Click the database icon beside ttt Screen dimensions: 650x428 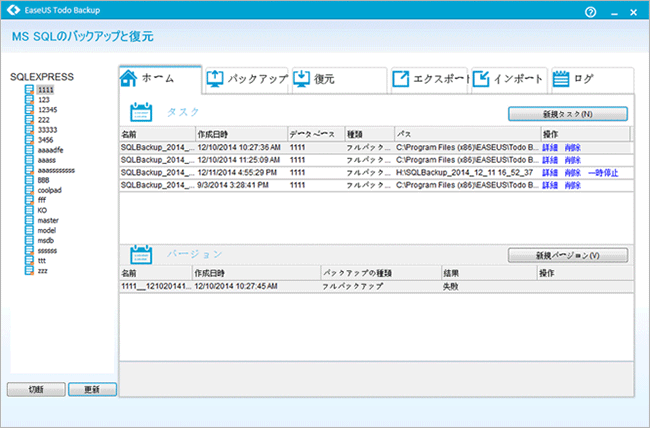click(x=29, y=260)
